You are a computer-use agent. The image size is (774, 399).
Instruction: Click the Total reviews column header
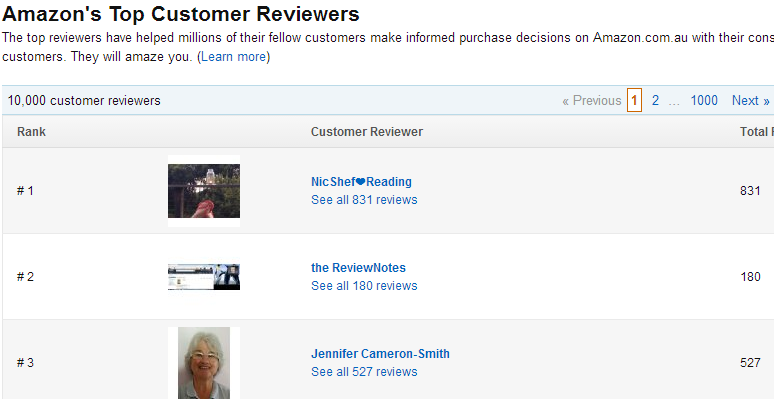pos(757,132)
